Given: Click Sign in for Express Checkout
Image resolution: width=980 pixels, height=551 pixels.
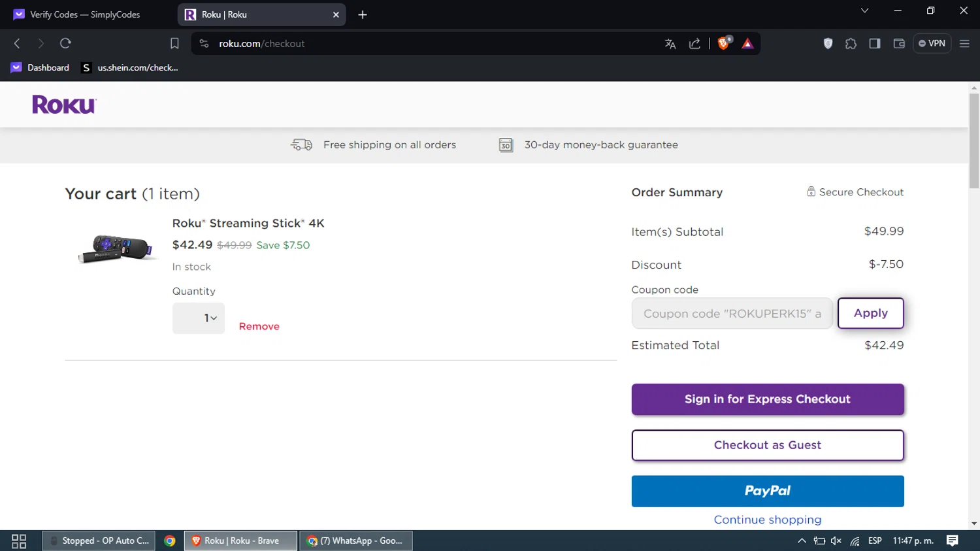Looking at the screenshot, I should pos(768,399).
